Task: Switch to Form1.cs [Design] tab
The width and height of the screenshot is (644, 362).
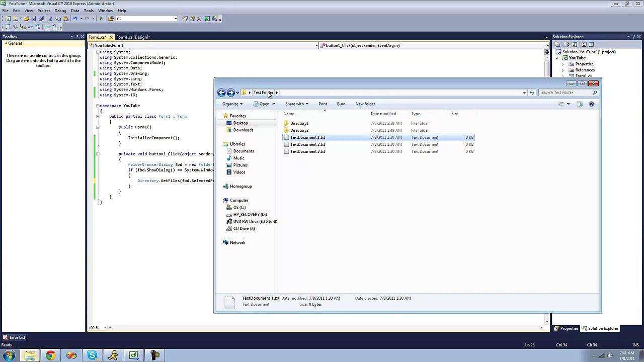Action: click(133, 37)
